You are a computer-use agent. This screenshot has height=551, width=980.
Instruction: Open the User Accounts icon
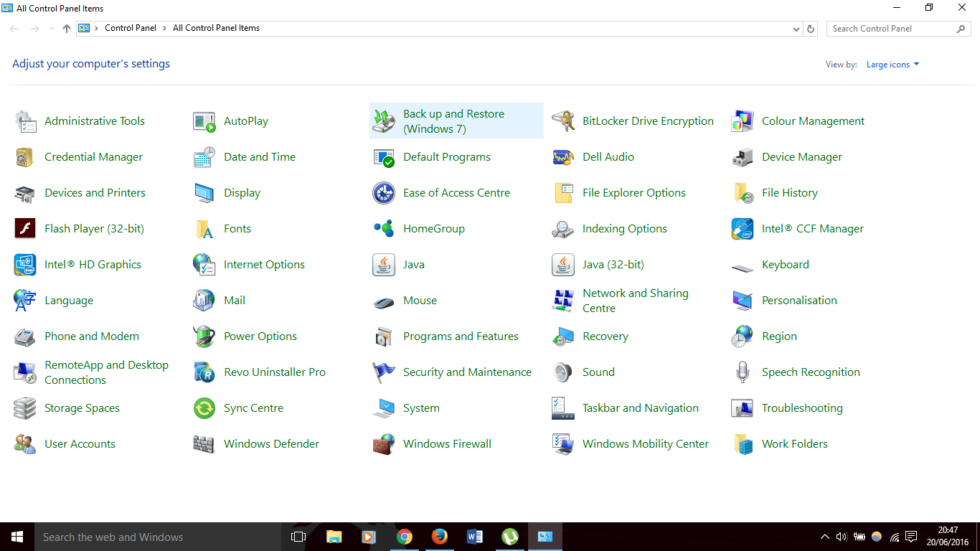(25, 444)
